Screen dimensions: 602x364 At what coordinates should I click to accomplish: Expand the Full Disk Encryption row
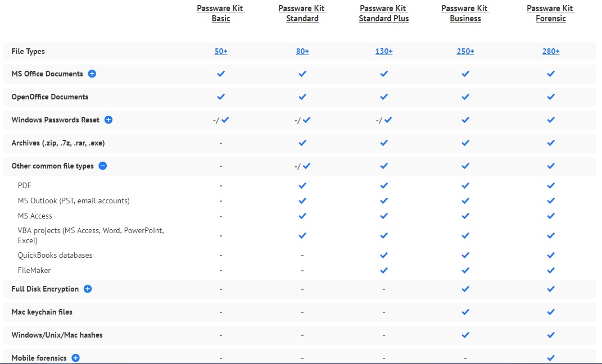[x=88, y=289]
